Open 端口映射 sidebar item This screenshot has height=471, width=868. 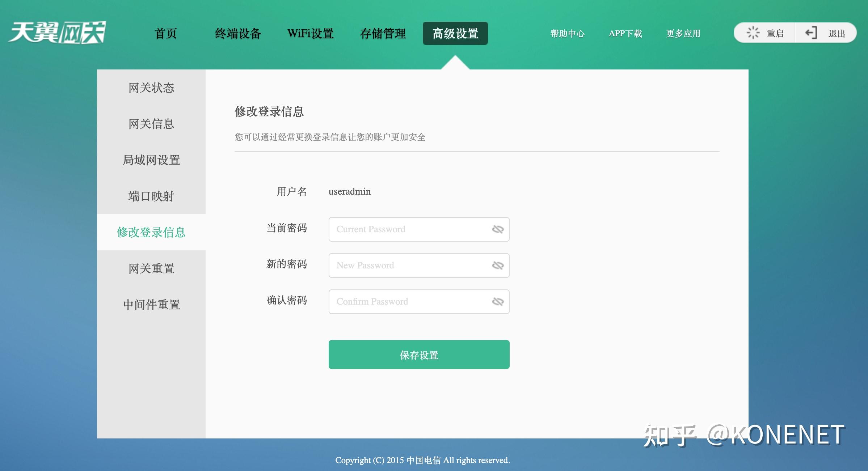pos(151,196)
